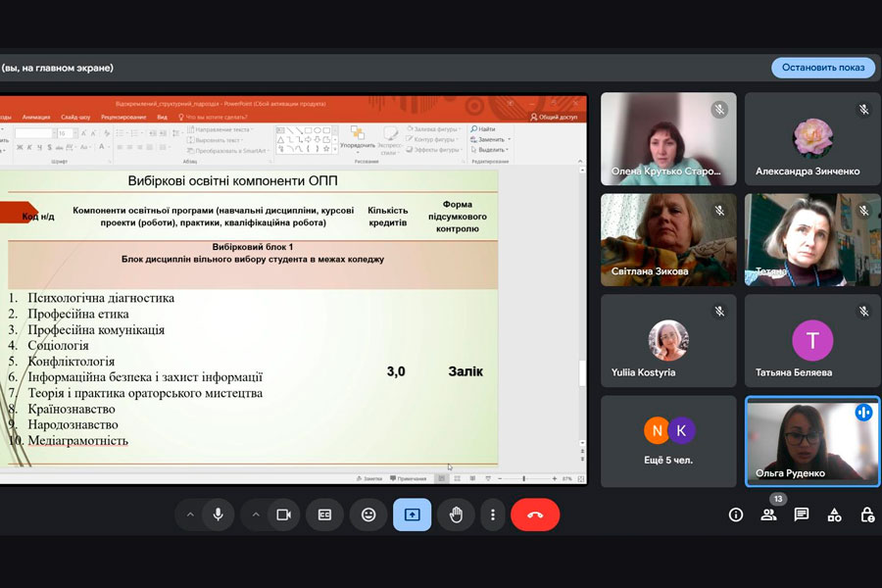Expand video settings arrow beside camera

(x=256, y=514)
